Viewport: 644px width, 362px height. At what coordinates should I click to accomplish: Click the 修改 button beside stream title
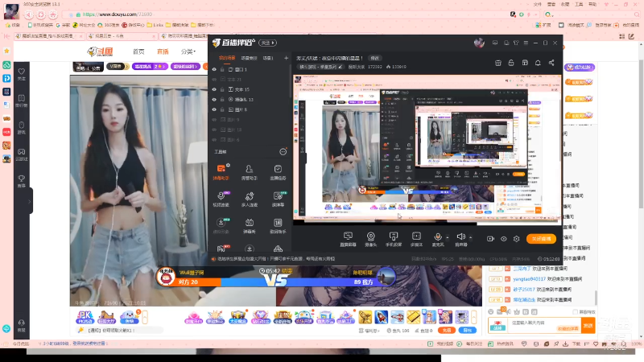pos(374,58)
